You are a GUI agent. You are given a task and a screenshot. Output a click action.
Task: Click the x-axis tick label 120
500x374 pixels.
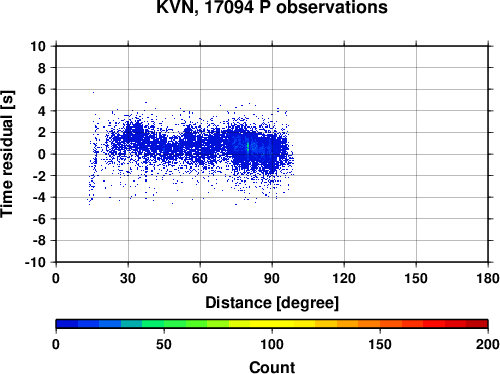tap(344, 278)
